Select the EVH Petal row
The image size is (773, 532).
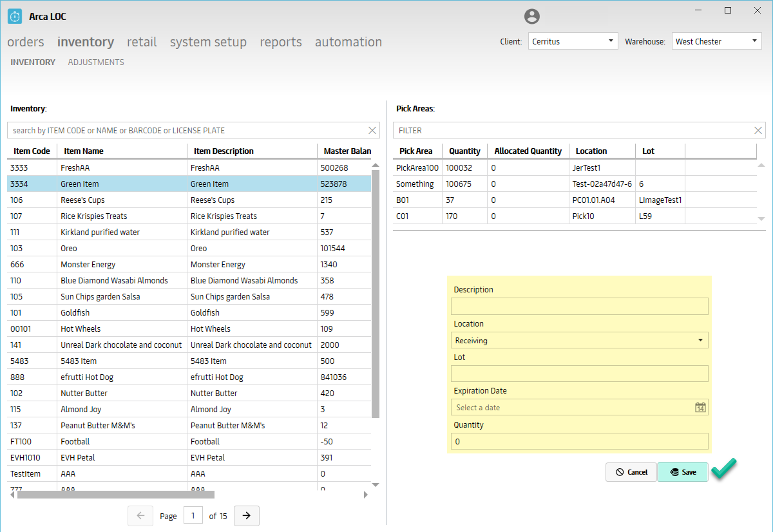pyautogui.click(x=189, y=457)
